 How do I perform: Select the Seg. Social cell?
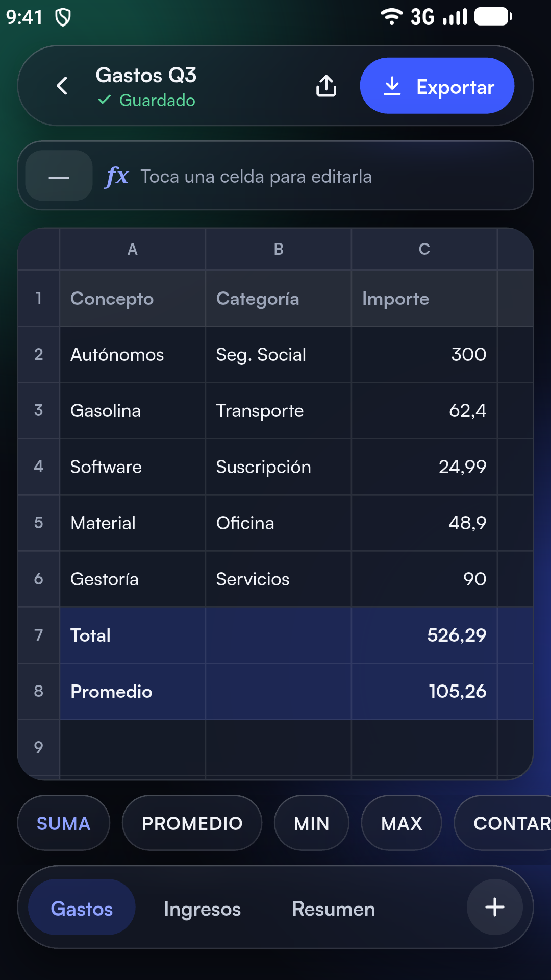point(279,354)
